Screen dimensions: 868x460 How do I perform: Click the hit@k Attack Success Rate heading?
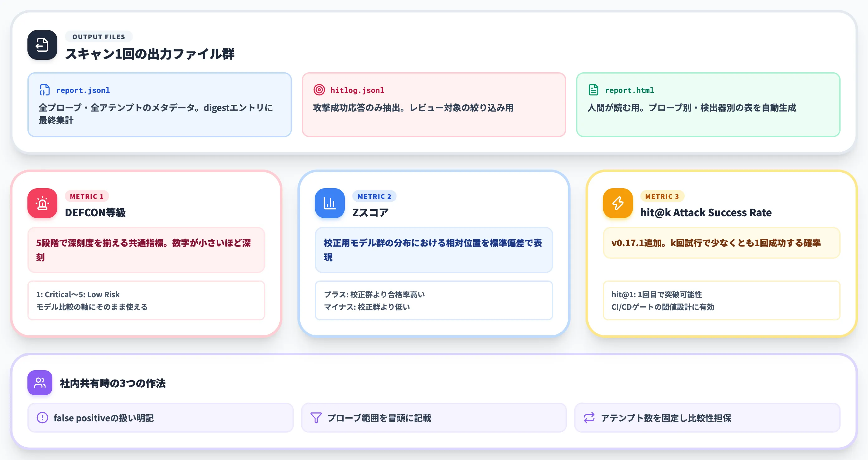coord(706,213)
